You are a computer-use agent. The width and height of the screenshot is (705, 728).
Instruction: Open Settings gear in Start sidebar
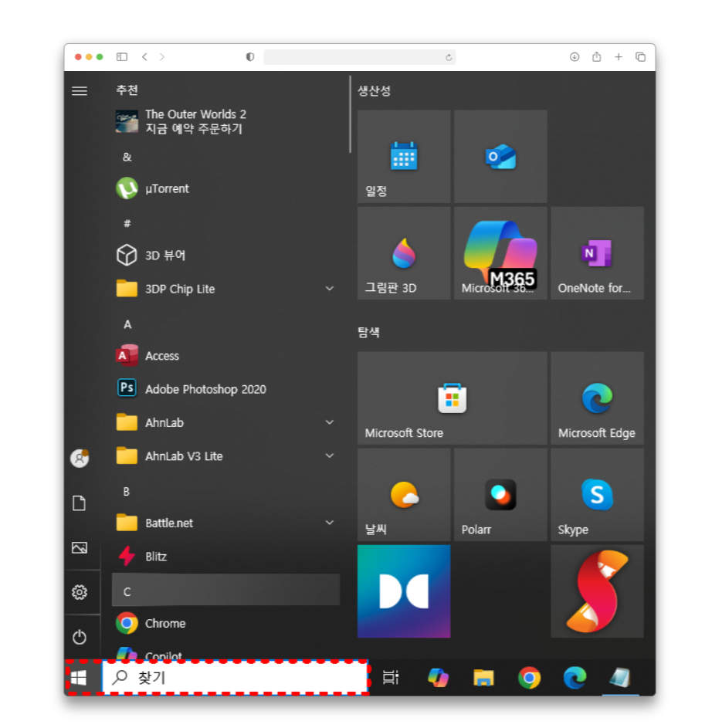pyautogui.click(x=80, y=592)
